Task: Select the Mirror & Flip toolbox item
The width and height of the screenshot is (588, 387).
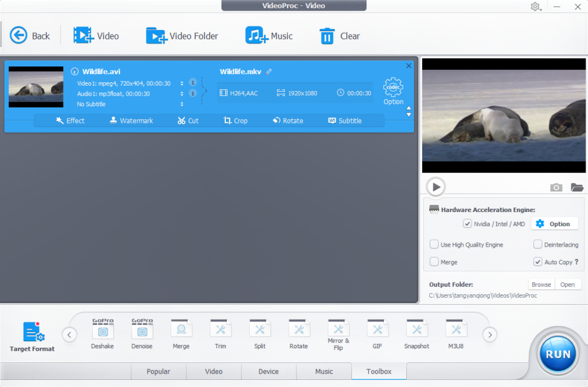Action: click(x=338, y=335)
